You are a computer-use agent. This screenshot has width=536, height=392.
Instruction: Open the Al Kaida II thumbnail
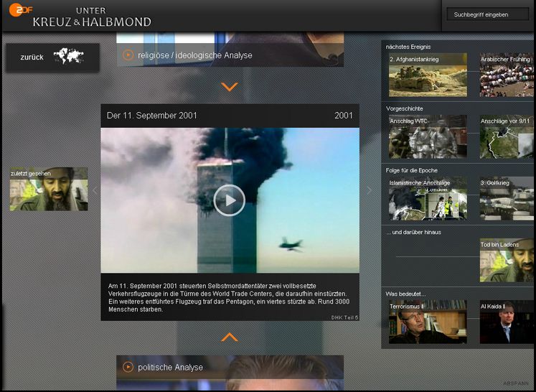tap(507, 322)
